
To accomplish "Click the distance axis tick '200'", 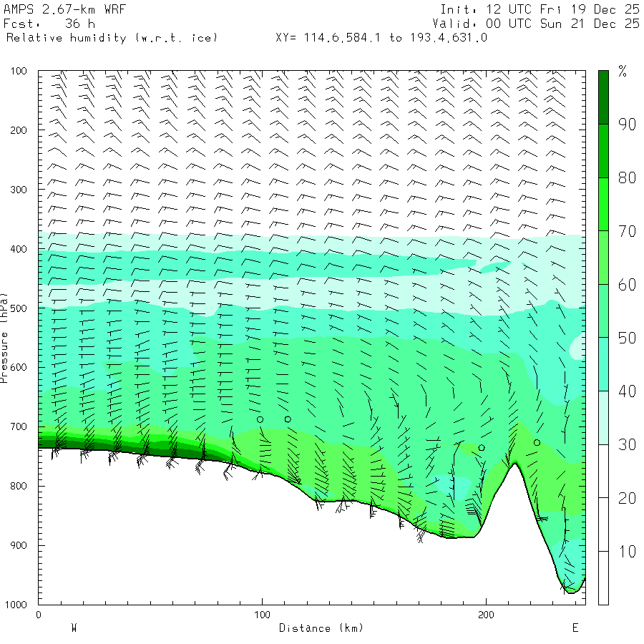I will [x=486, y=615].
